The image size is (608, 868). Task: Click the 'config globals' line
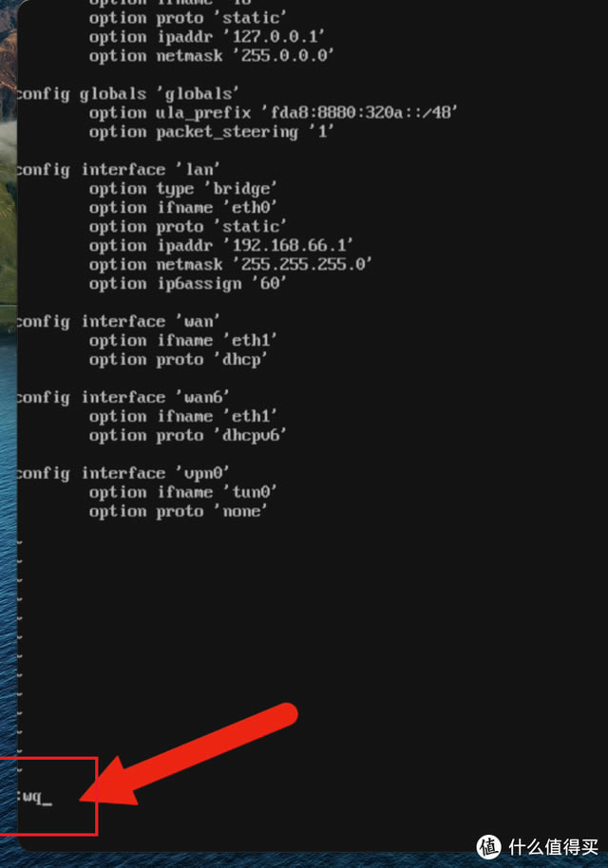coord(128,94)
